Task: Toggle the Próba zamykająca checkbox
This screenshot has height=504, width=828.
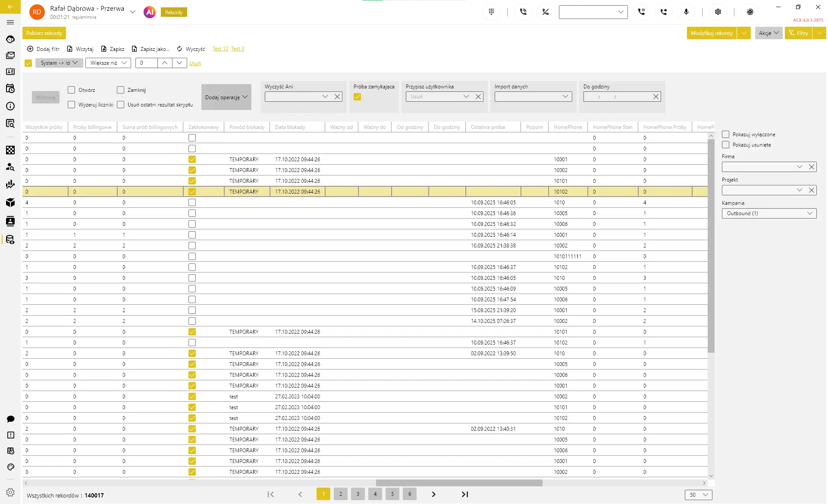Action: tap(358, 97)
